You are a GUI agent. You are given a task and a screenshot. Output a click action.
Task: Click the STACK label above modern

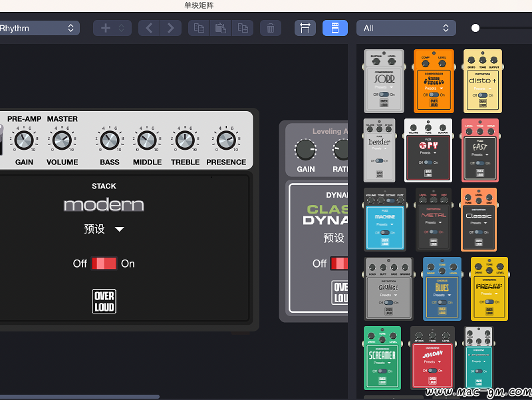click(104, 186)
